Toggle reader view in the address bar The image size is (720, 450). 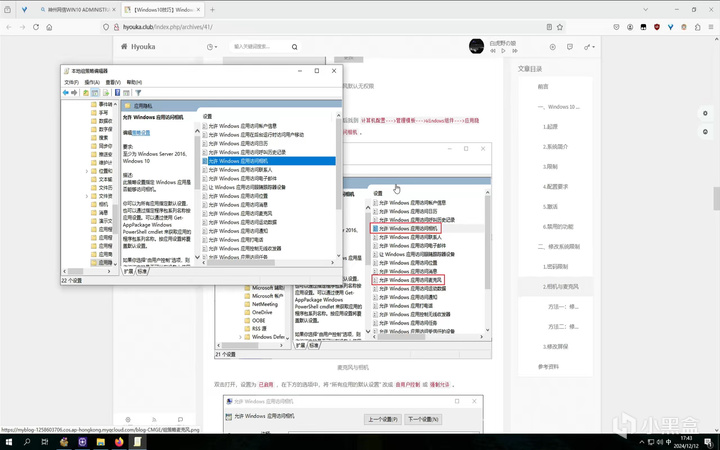pyautogui.click(x=549, y=27)
